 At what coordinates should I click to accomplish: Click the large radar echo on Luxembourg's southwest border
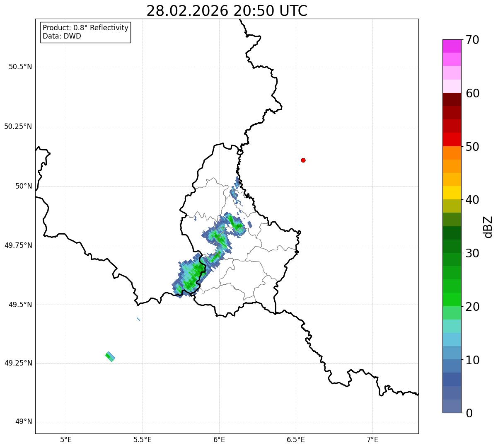click(x=191, y=275)
